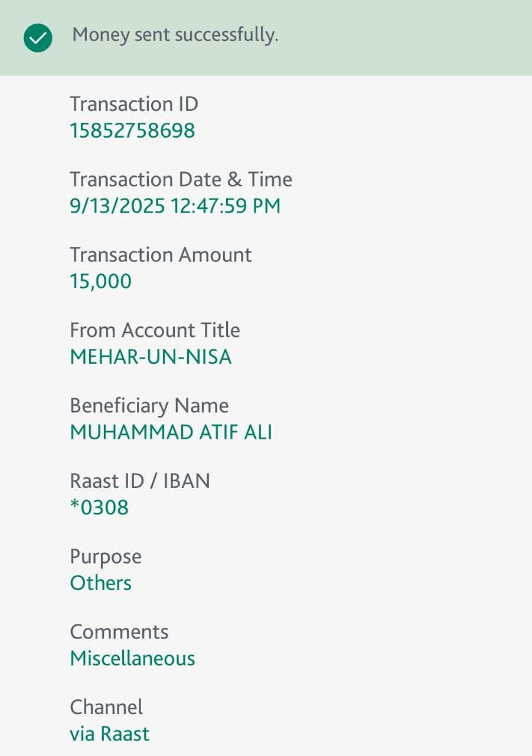Click the Transaction Date & Time label

(181, 180)
